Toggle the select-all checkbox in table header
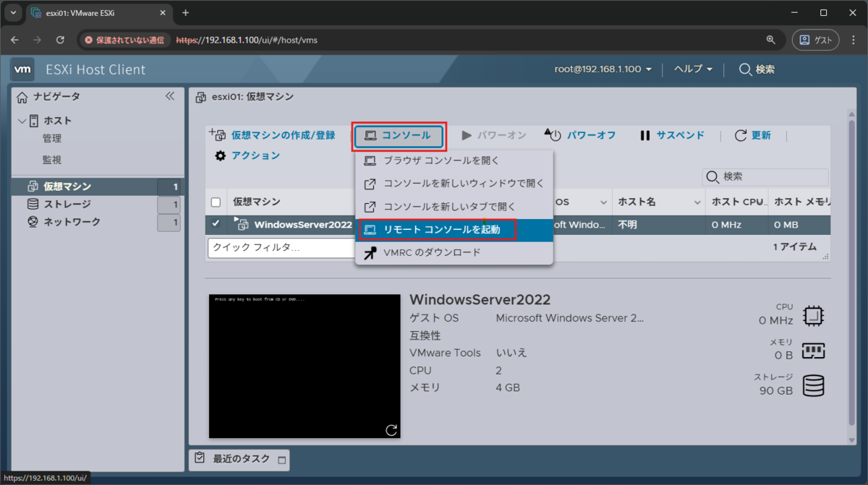 click(216, 202)
